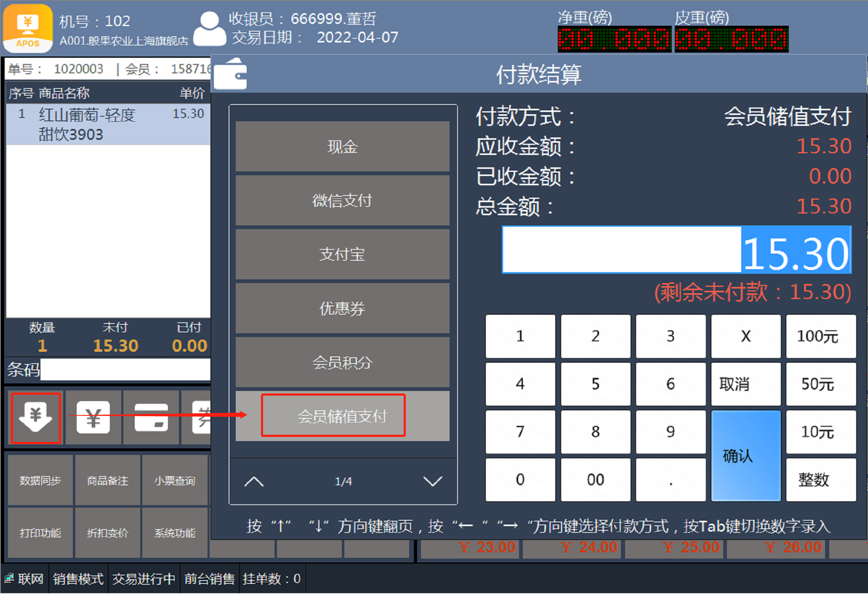This screenshot has height=594, width=868.
Task: Tap the 100元 quick amount key
Action: (x=820, y=336)
